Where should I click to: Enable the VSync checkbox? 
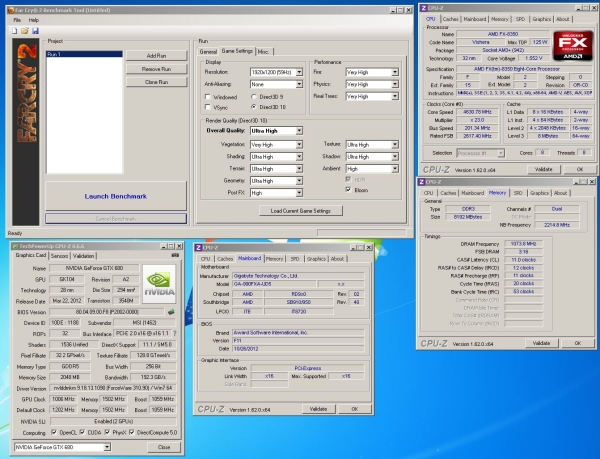coord(208,107)
